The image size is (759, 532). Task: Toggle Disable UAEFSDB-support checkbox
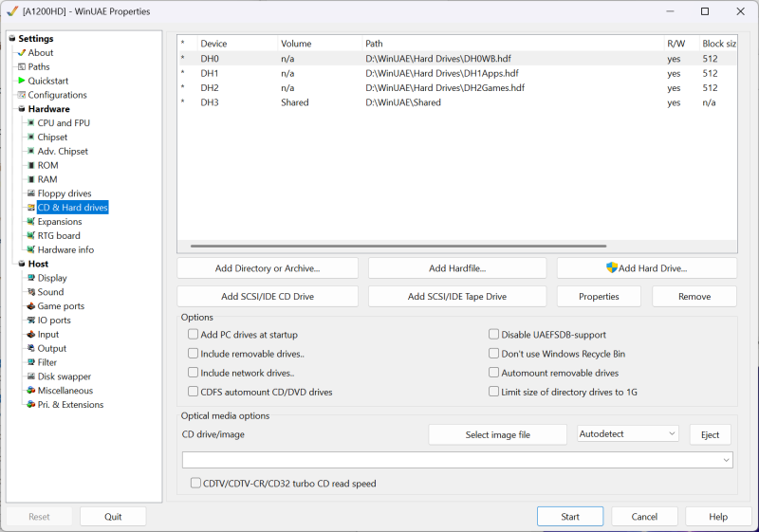click(493, 334)
